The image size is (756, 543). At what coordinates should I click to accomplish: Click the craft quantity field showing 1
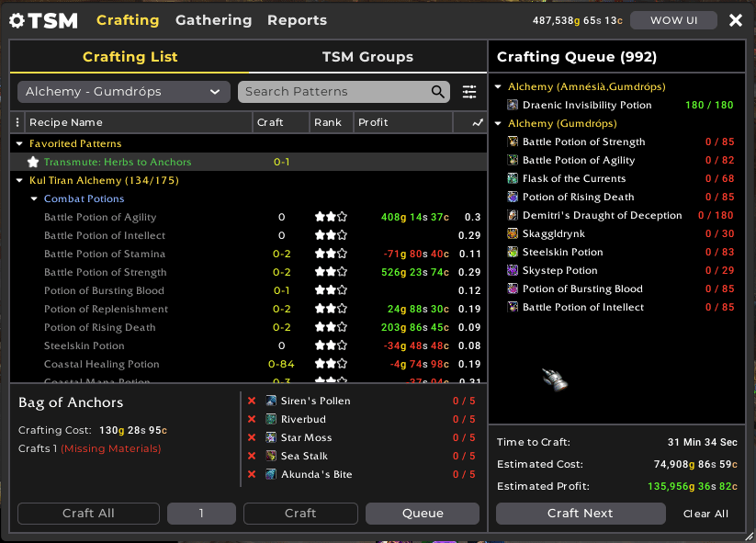point(201,513)
